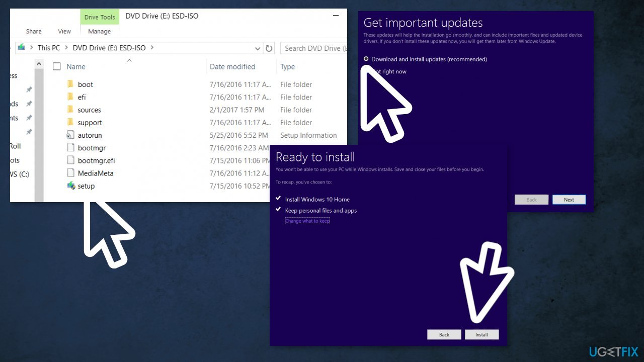644x362 pixels.
Task: Tick the select-all checkbox beside Name header
Action: pyautogui.click(x=57, y=66)
